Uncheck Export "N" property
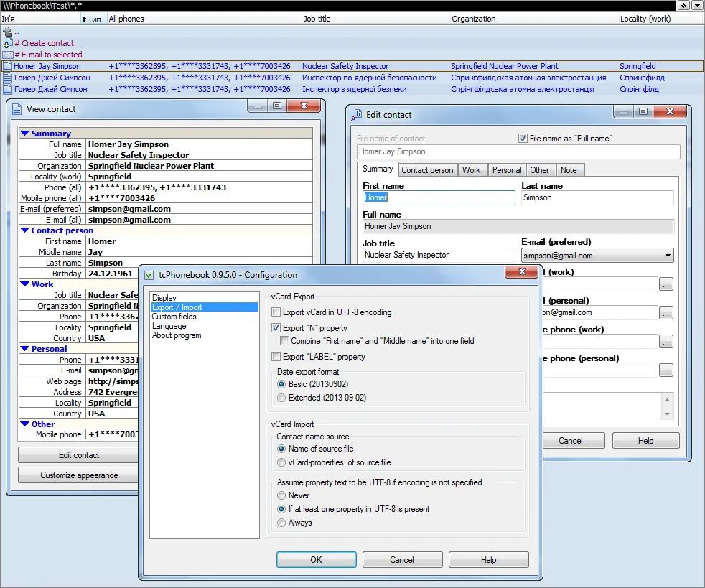 [276, 328]
